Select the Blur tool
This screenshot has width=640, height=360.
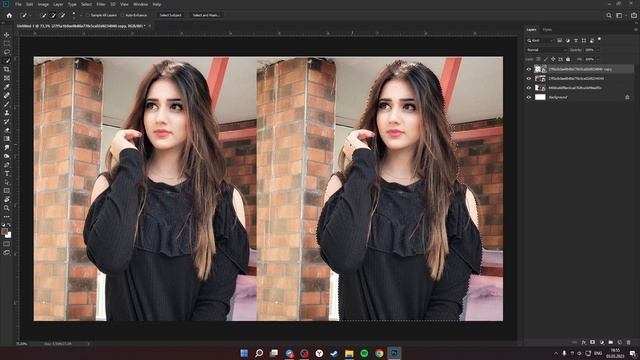(7, 147)
